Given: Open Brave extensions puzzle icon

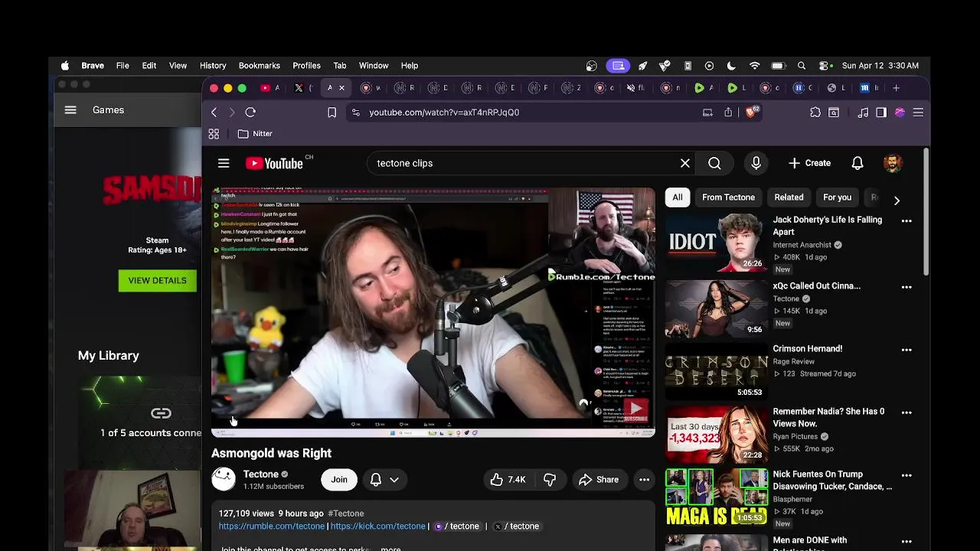Looking at the screenshot, I should pyautogui.click(x=815, y=112).
